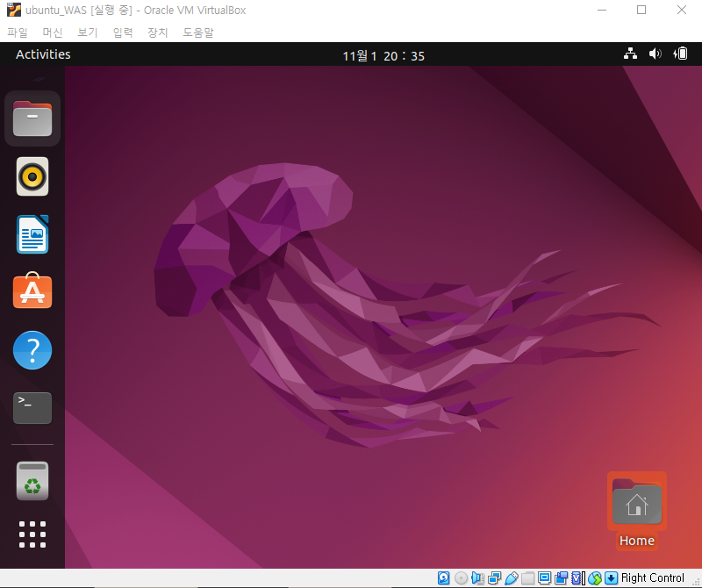Image resolution: width=702 pixels, height=588 pixels.
Task: Click VirtualBox mouse integration indicator
Action: (x=595, y=578)
